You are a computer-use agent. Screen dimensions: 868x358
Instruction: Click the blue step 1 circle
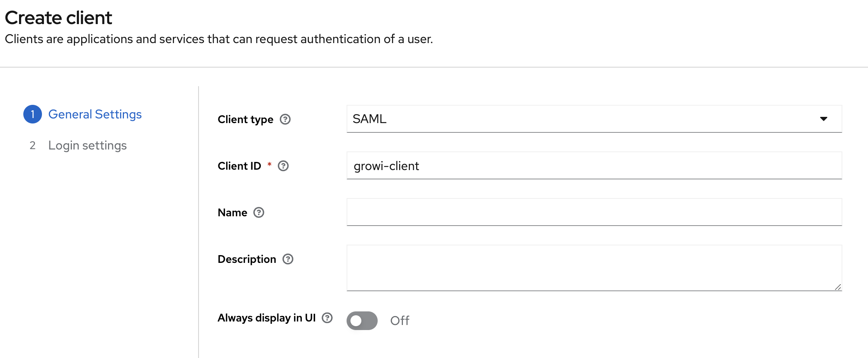(x=33, y=114)
